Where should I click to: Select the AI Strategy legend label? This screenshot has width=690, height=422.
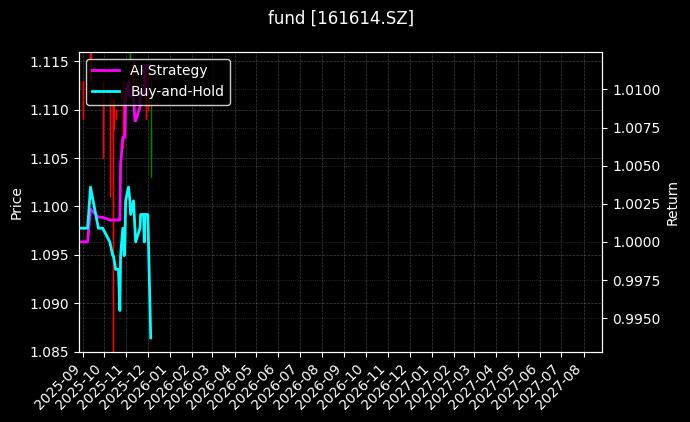coord(169,70)
